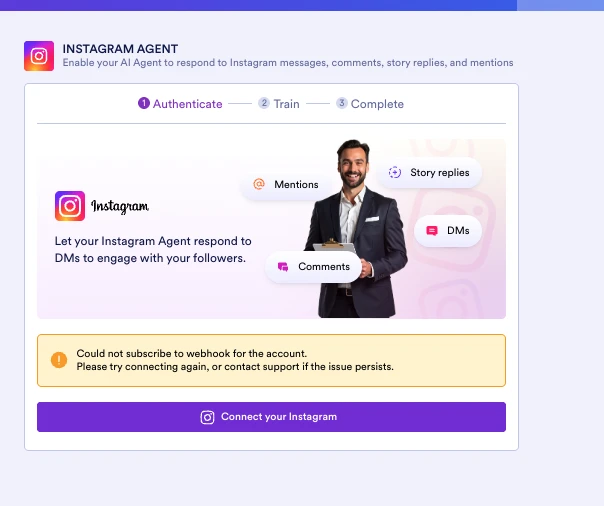This screenshot has height=506, width=604.
Task: Click the INSTAGRAM AGENT heading
Action: (120, 48)
